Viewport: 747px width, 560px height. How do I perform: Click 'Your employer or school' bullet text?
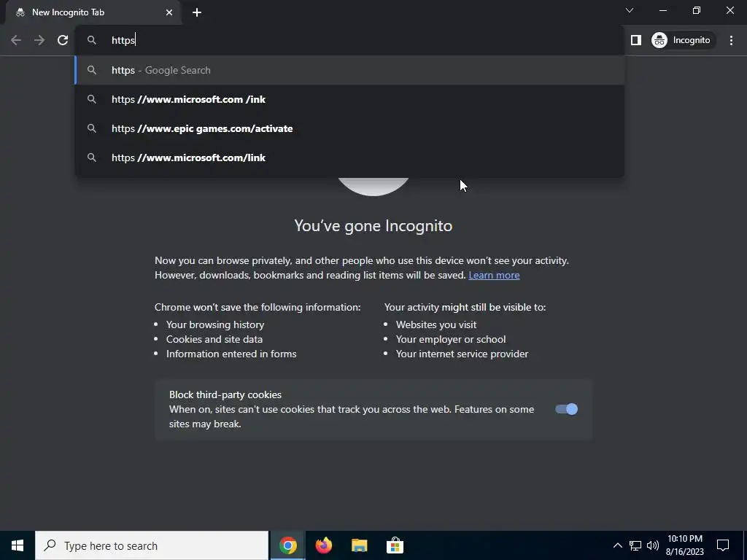pyautogui.click(x=451, y=340)
